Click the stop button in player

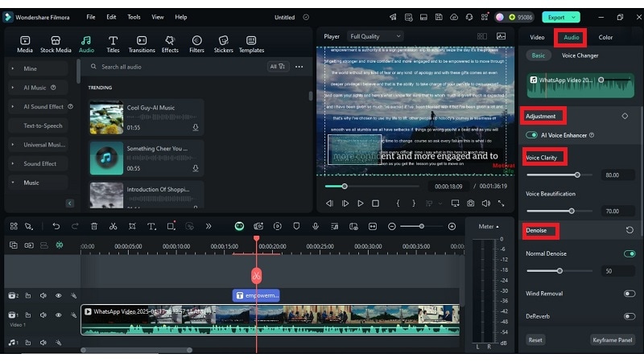pyautogui.click(x=375, y=204)
